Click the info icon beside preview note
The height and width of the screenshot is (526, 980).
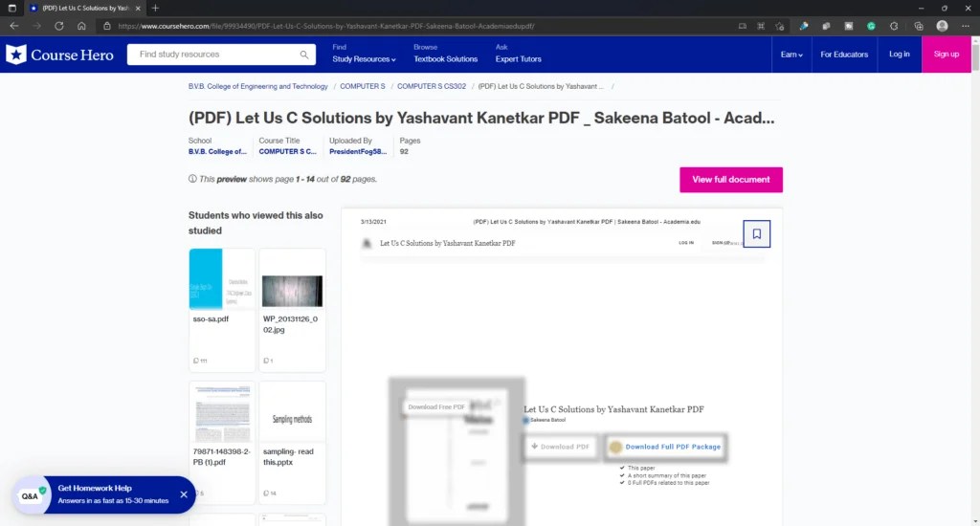192,179
